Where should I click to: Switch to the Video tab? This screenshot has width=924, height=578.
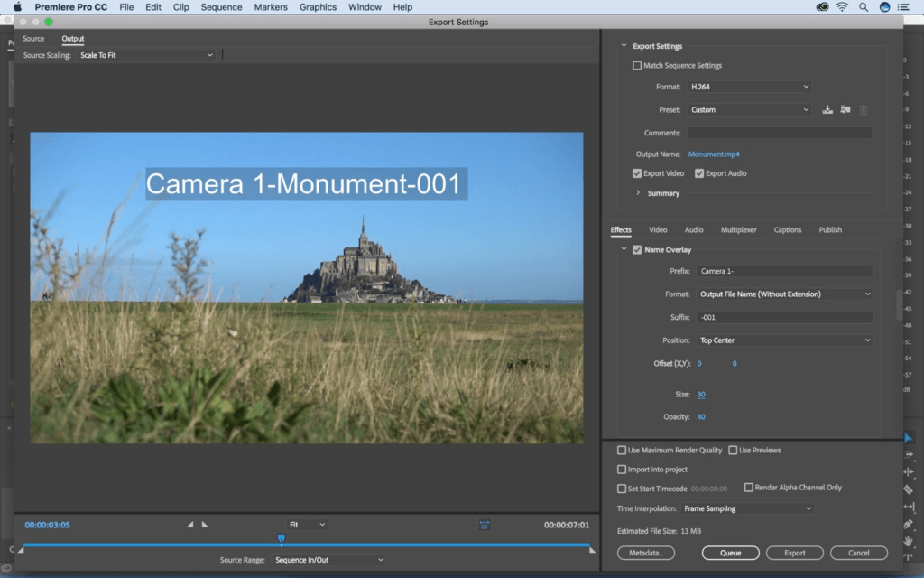[x=658, y=230]
